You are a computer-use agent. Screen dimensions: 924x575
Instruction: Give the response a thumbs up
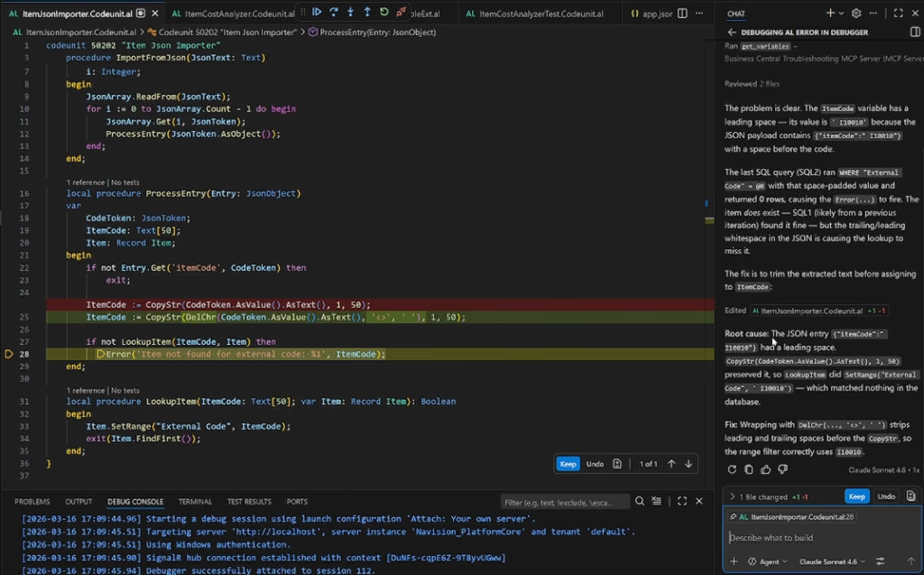765,469
